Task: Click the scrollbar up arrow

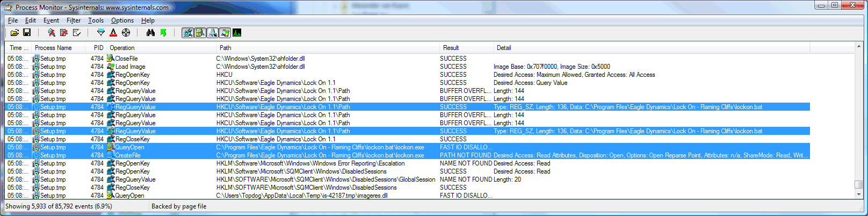Action: (x=858, y=47)
